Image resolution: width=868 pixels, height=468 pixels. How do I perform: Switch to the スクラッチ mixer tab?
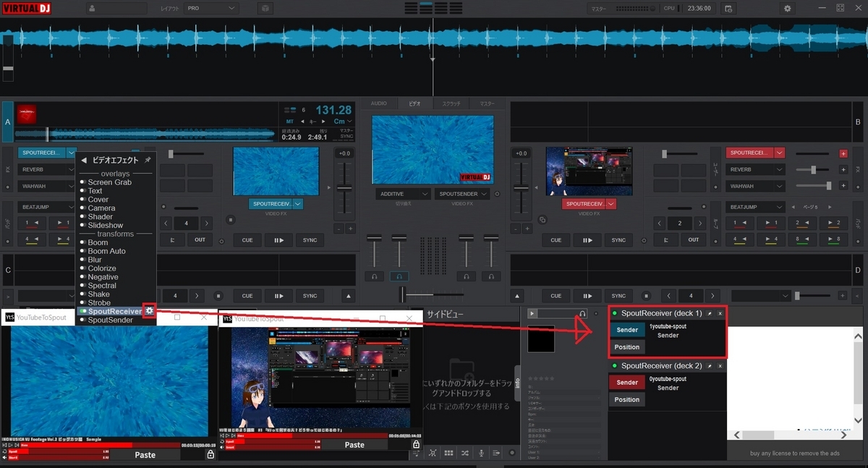tap(451, 103)
